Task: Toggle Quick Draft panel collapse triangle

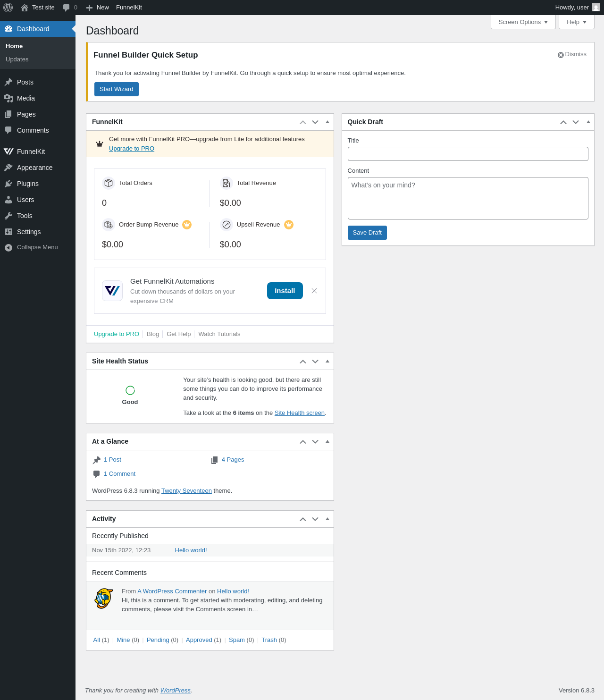Action: pyautogui.click(x=588, y=122)
